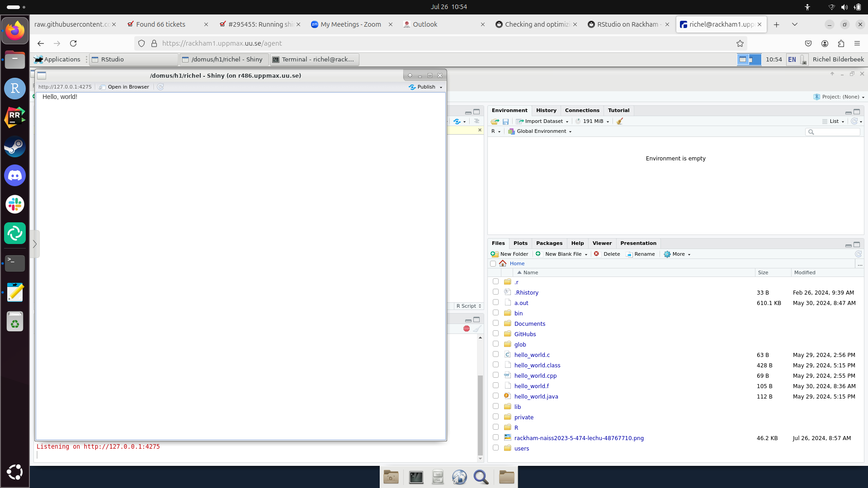Image resolution: width=868 pixels, height=488 pixels.
Task: Refresh the Files pane listing
Action: pyautogui.click(x=858, y=254)
